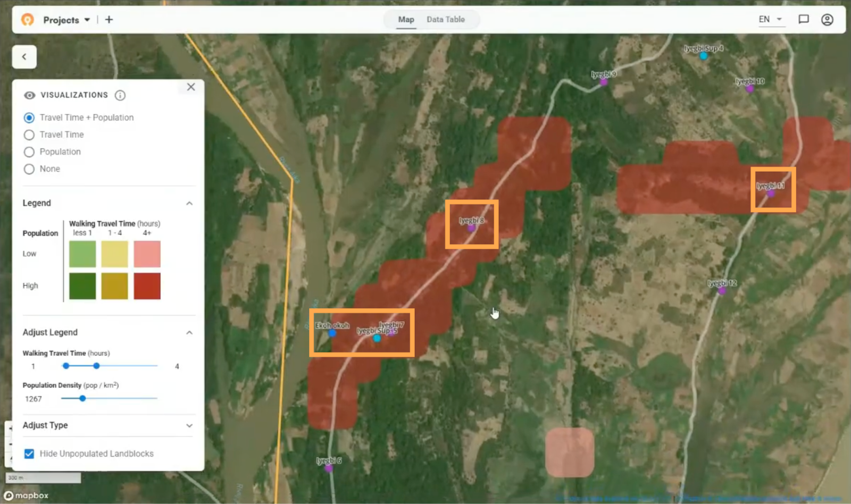Screen dimensions: 851x504
Task: Click the dark green legend swatch
Action: click(82, 286)
